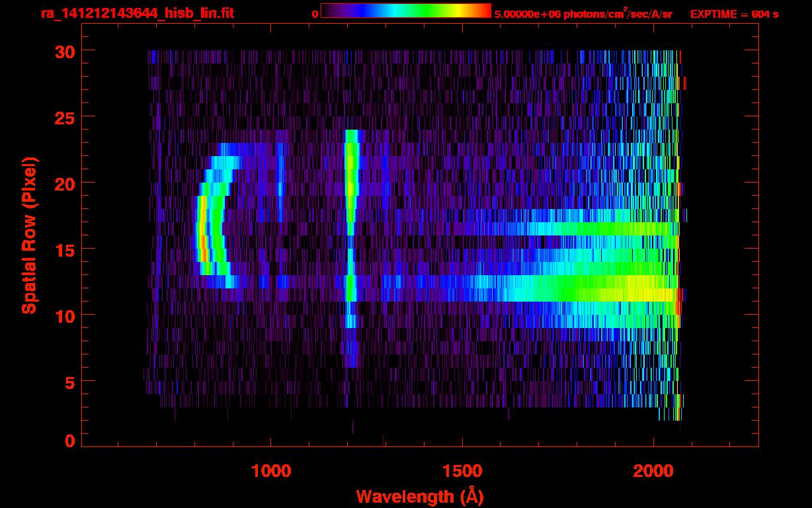Viewport: 812px width, 508px height.
Task: Click the y-axis tick label 30
Action: click(65, 51)
